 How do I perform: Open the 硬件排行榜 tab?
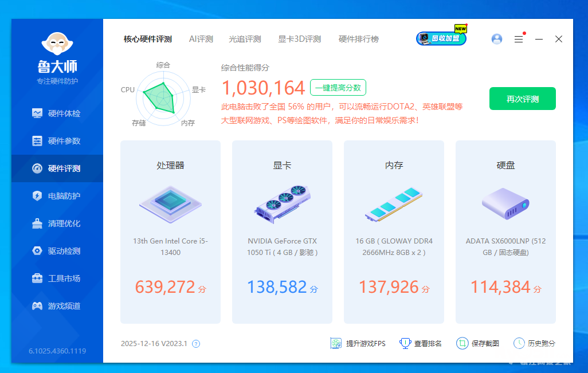[358, 39]
